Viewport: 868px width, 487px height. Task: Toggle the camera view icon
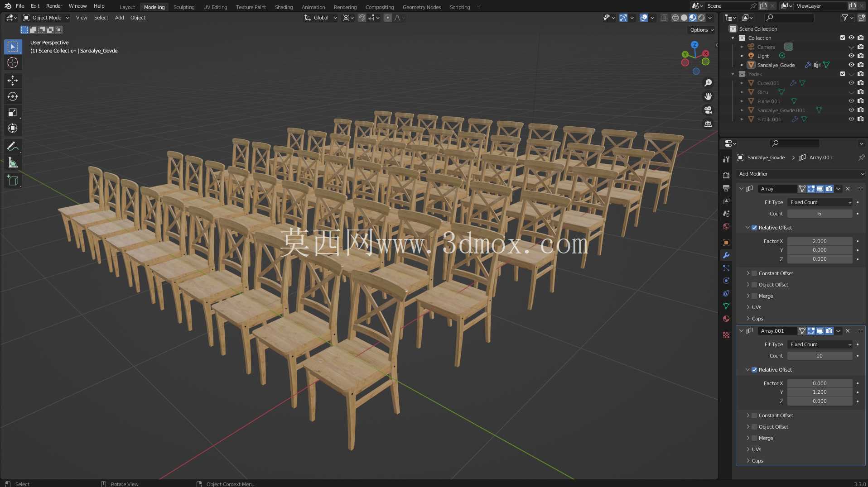coord(708,110)
